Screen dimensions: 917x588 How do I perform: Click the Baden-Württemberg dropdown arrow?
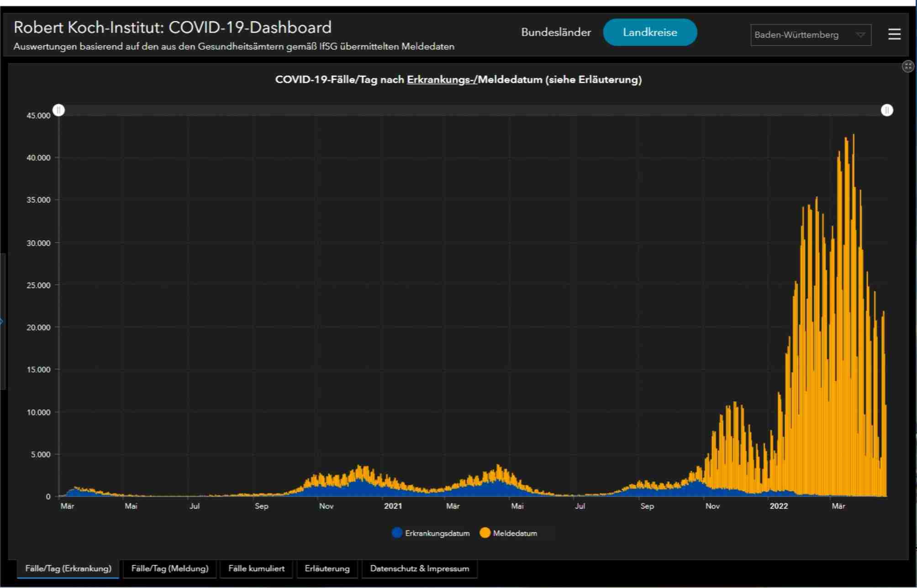(860, 35)
